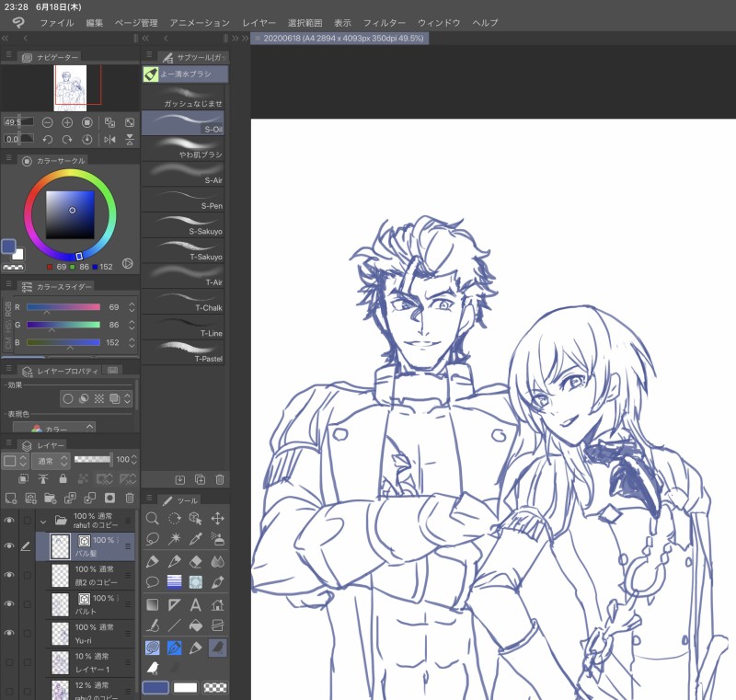This screenshot has width=736, height=700.
Task: Toggle Lock Layer padlock icon
Action: coord(63,478)
